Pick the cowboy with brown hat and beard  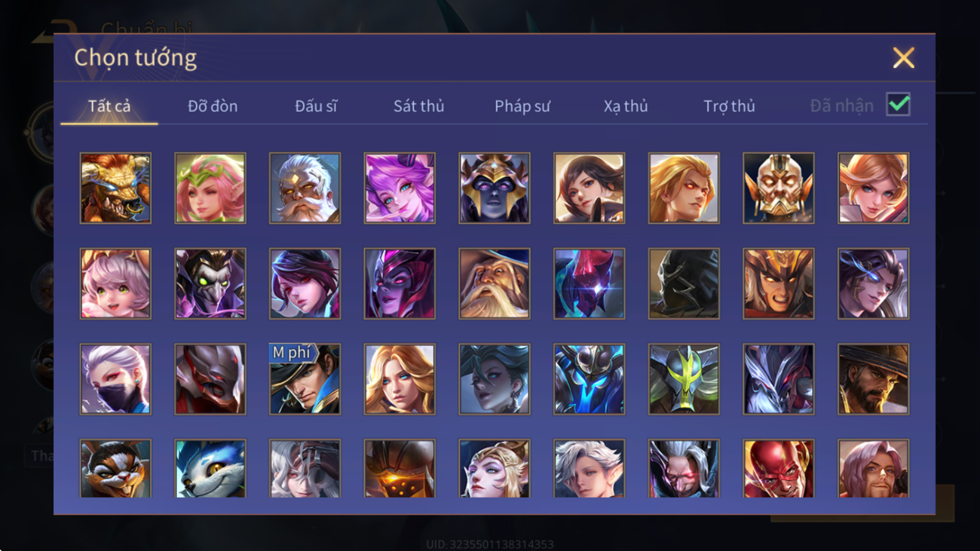coord(873,379)
